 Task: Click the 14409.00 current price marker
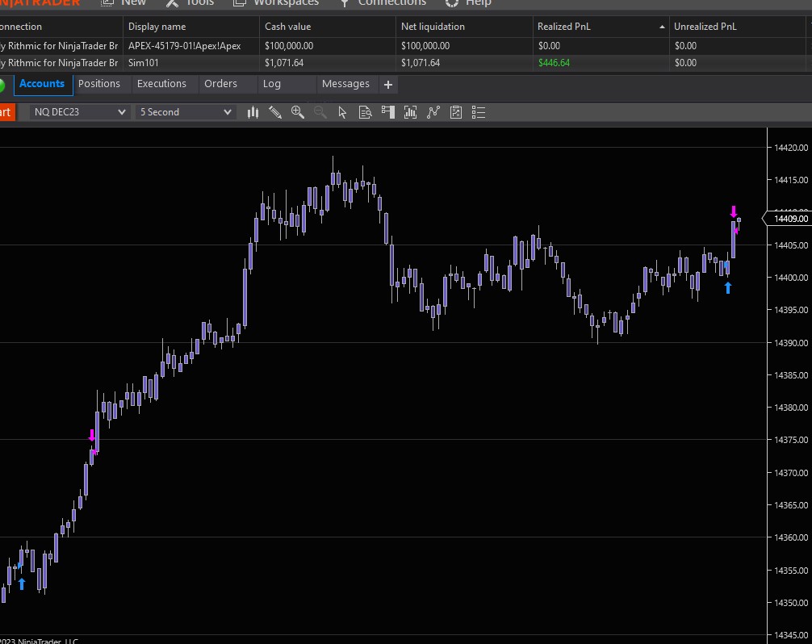point(789,219)
